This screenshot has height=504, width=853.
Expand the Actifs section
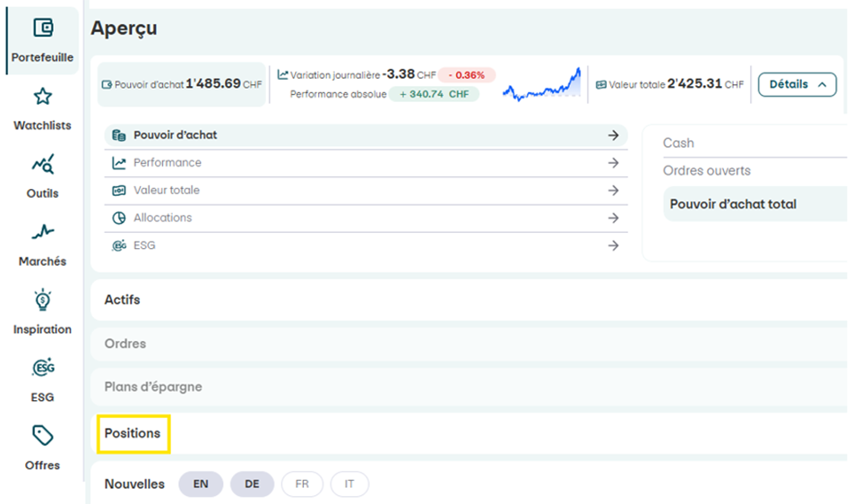[x=123, y=300]
